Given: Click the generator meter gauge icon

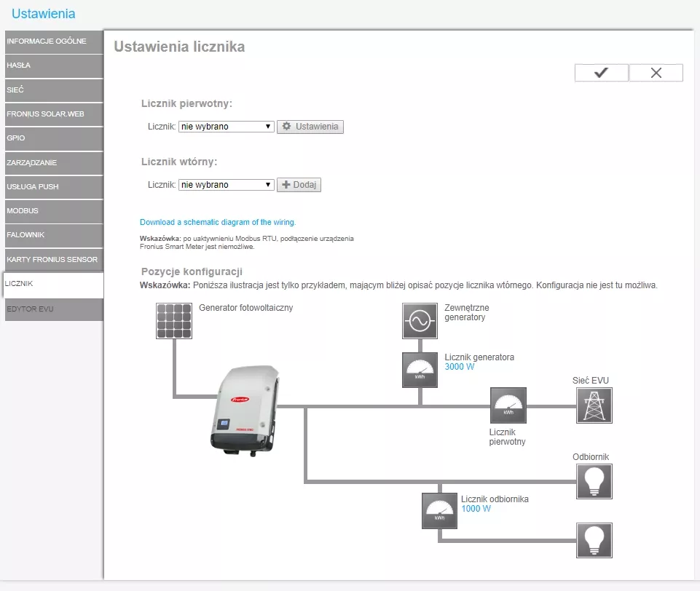Looking at the screenshot, I should [420, 370].
